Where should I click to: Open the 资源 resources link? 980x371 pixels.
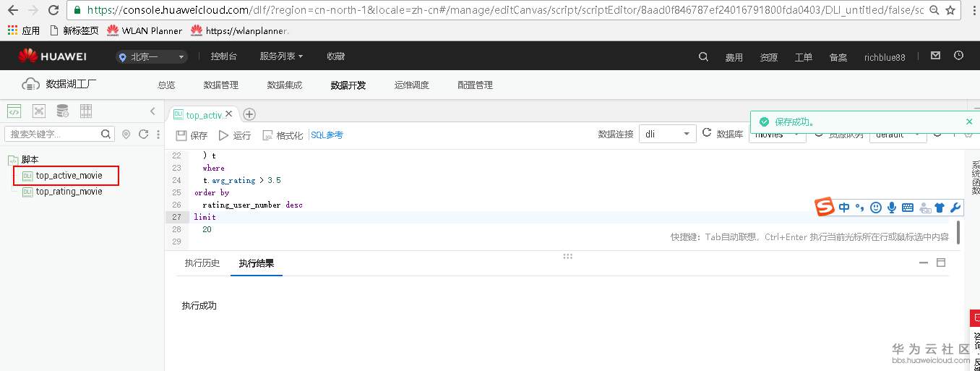coord(769,57)
